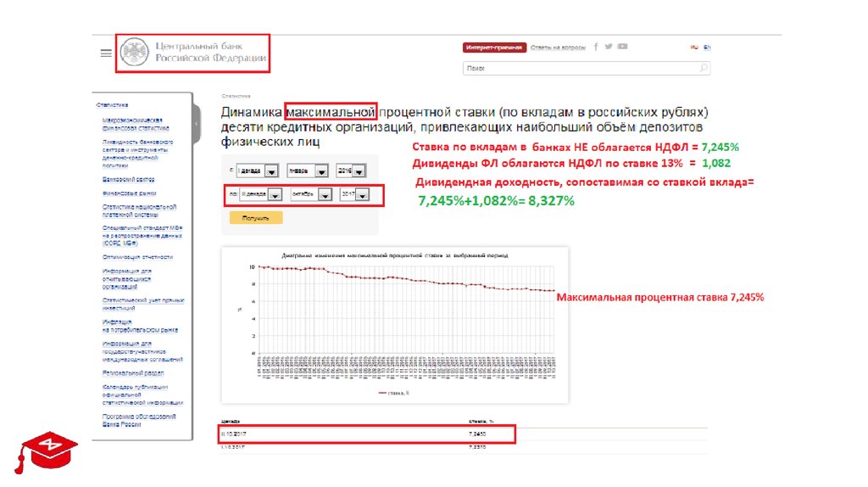This screenshot has height=487, width=868.
Task: Open Статистический учет прямых инвестиций link
Action: (143, 305)
